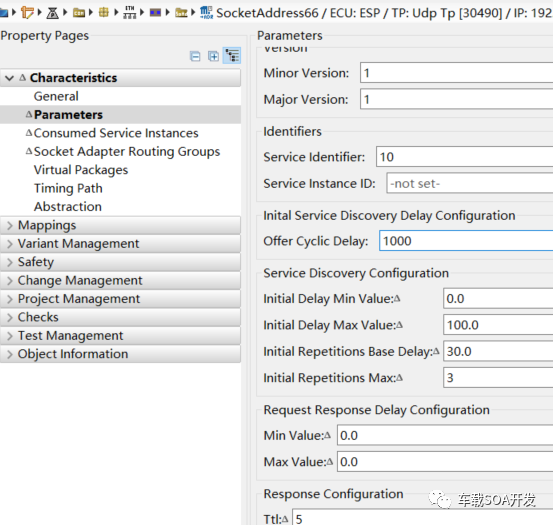Image resolution: width=553 pixels, height=525 pixels.
Task: Click the socket address ADR breadcrumb icon
Action: [206, 13]
